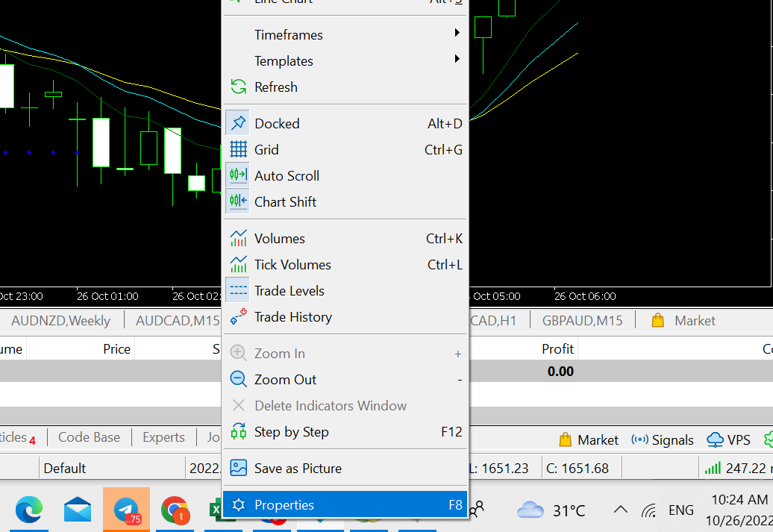The image size is (773, 532).
Task: Click the 31°C weather widget on the taskbar
Action: 552,510
